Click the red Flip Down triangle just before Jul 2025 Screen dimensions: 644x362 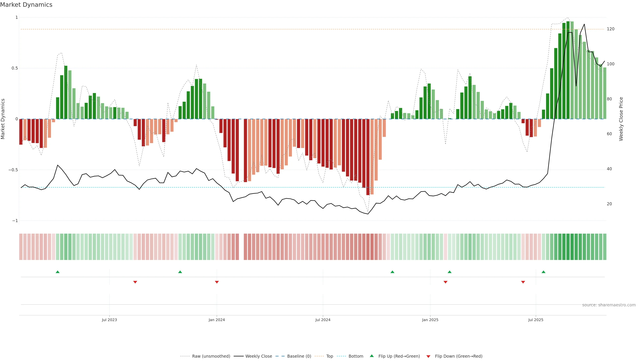point(523,282)
